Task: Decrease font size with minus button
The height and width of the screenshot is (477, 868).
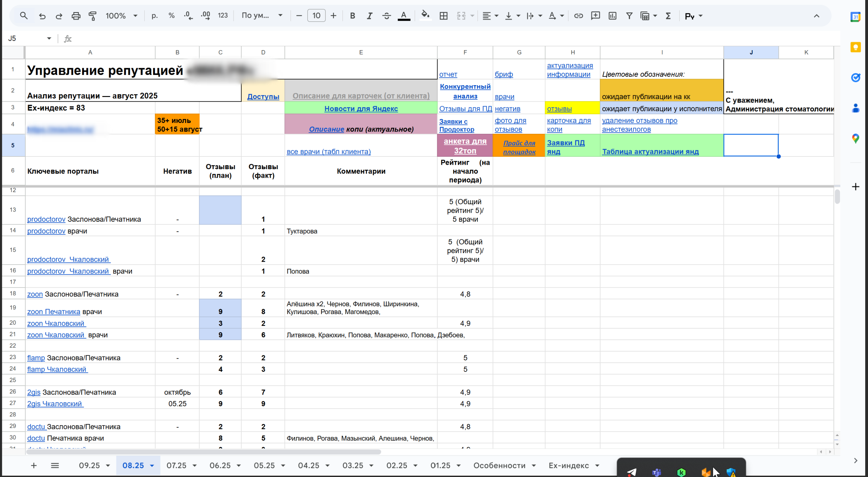Action: (298, 15)
